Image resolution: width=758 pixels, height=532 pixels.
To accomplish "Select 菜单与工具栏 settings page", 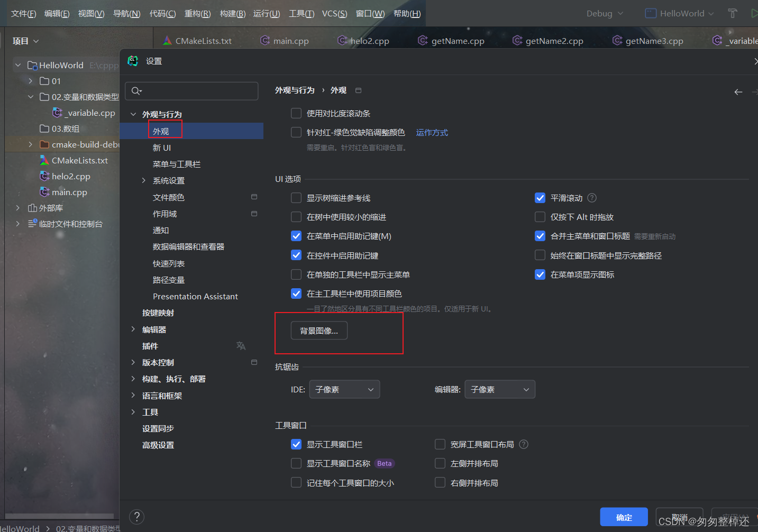I will [x=177, y=164].
